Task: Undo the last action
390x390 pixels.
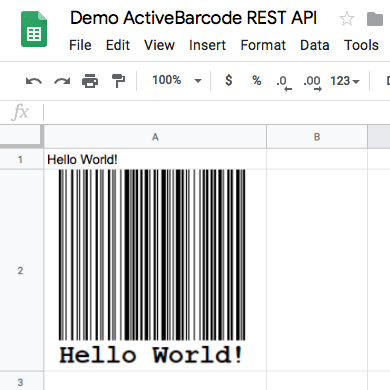Action: click(34, 81)
